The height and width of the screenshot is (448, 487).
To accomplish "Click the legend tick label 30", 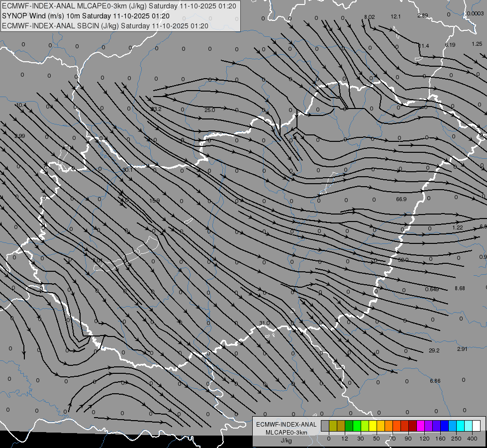I will pyautogui.click(x=360, y=439).
